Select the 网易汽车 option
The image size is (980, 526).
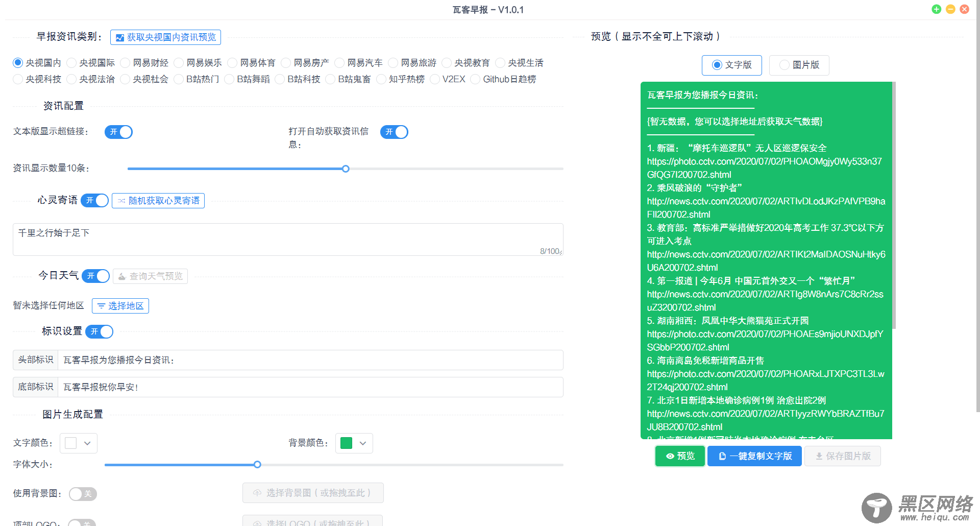tap(358, 63)
